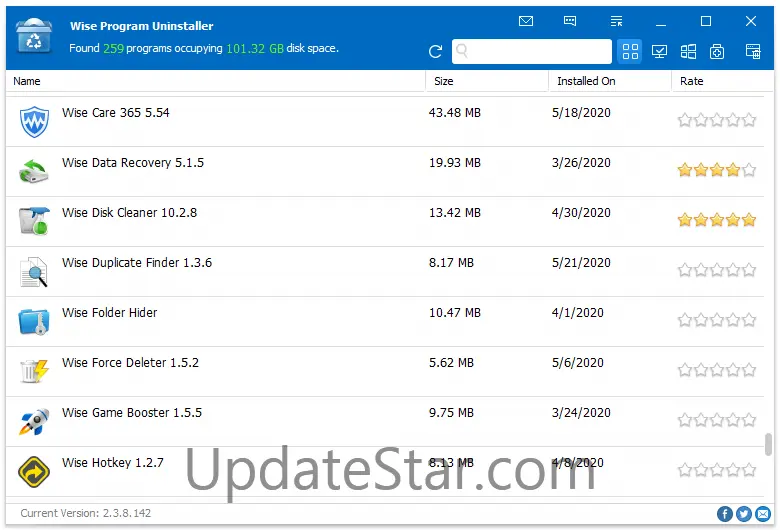This screenshot has height=530, width=780.
Task: Open the menu list icon in title bar
Action: click(616, 21)
